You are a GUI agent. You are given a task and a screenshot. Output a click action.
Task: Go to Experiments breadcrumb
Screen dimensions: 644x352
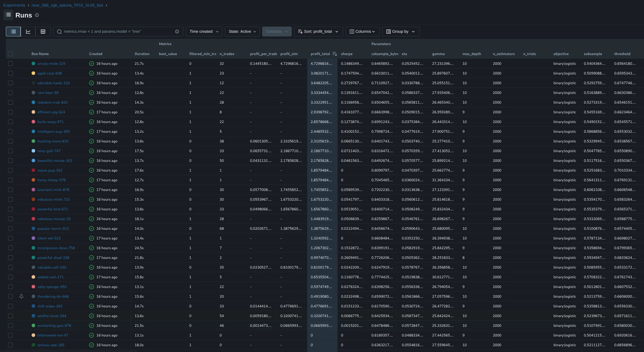(14, 5)
